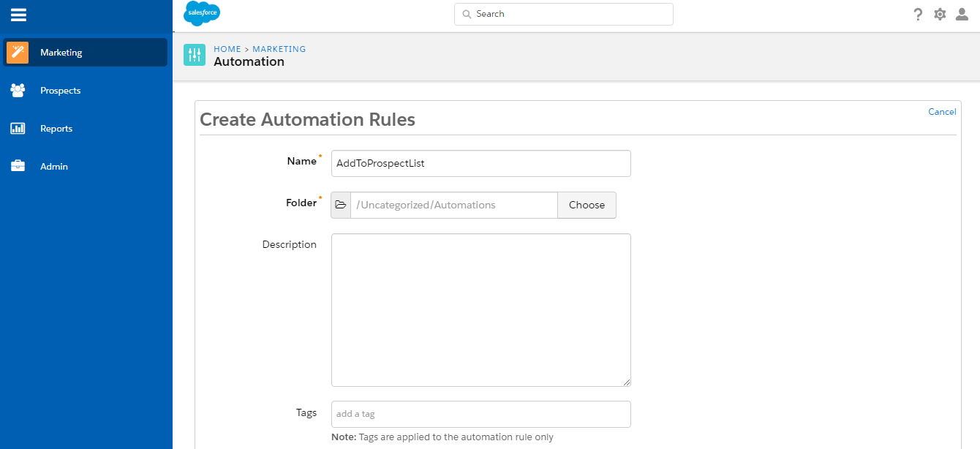The height and width of the screenshot is (449, 980).
Task: Open Reports in the sidebar
Action: click(86, 129)
